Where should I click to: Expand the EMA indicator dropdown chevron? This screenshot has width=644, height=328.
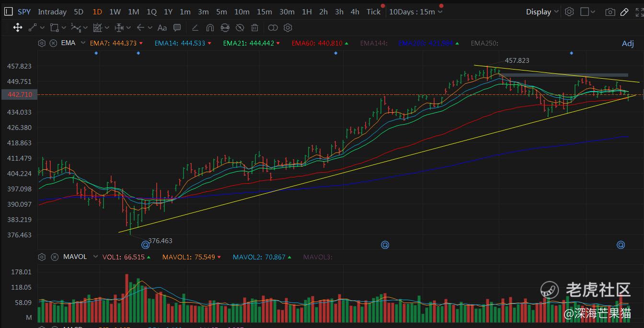pos(83,43)
